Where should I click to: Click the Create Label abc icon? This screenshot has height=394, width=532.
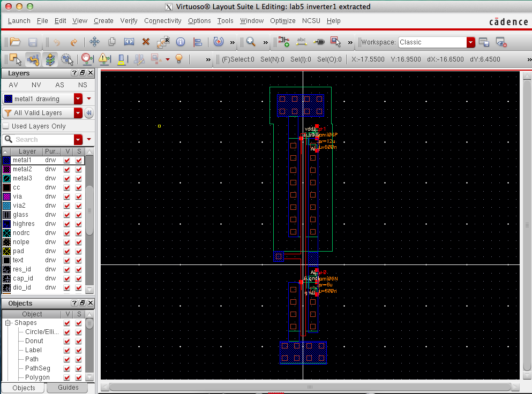[x=302, y=42]
